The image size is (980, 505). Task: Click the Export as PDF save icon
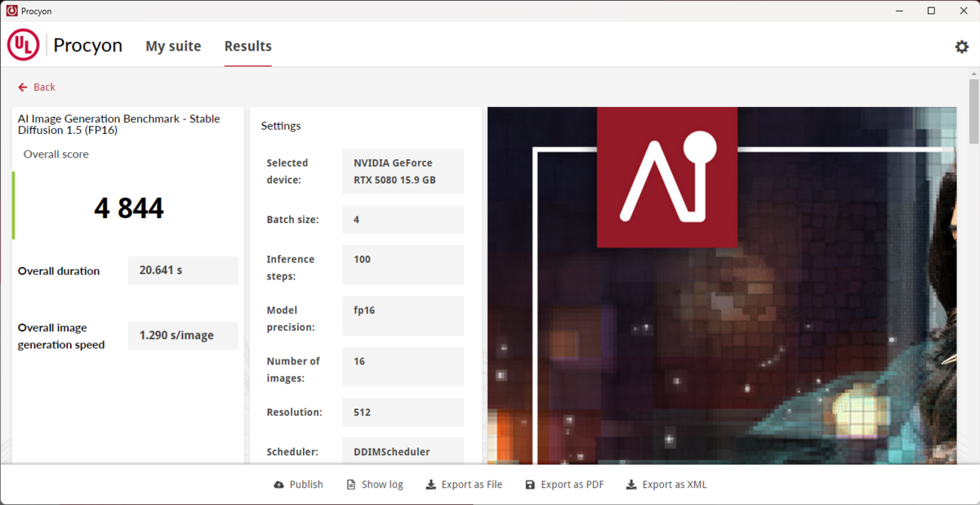click(x=530, y=485)
